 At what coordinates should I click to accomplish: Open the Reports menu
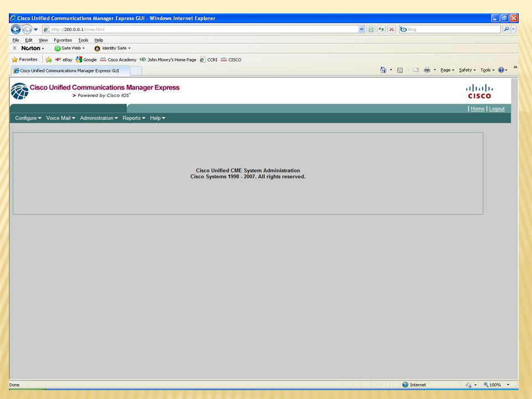pyautogui.click(x=134, y=118)
